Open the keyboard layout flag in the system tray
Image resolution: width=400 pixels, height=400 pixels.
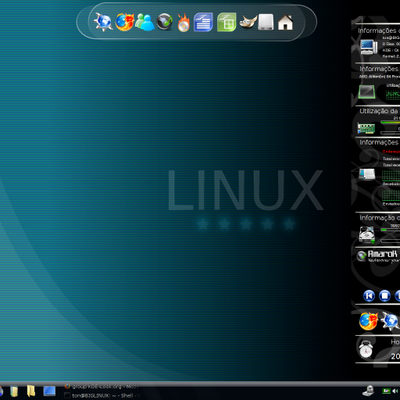(387, 391)
